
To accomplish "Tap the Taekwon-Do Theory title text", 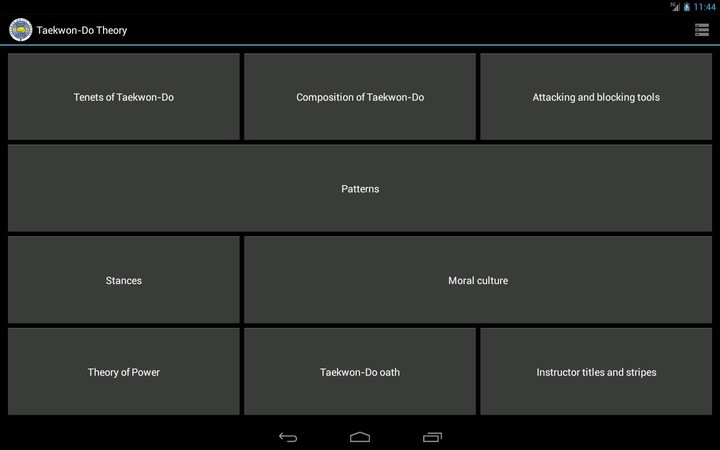I will tap(82, 30).
